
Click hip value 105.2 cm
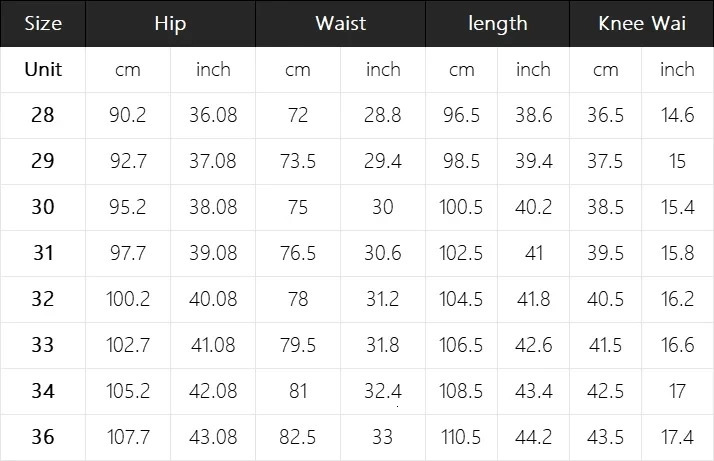pos(128,391)
